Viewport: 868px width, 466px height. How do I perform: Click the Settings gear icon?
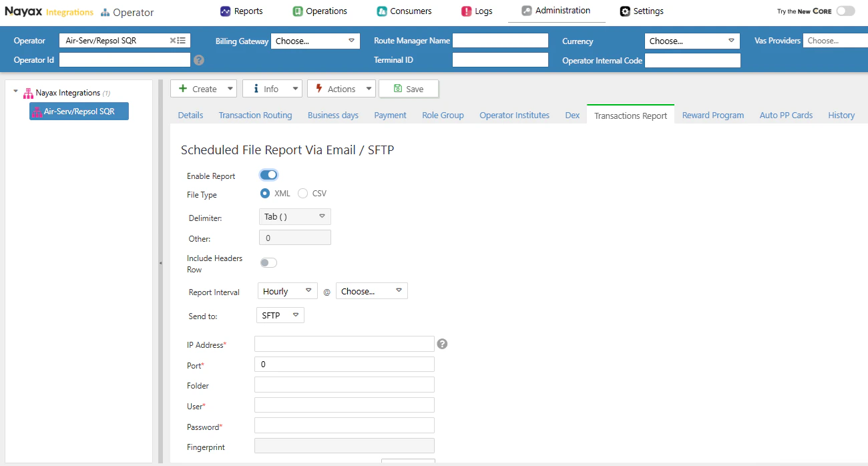click(625, 11)
